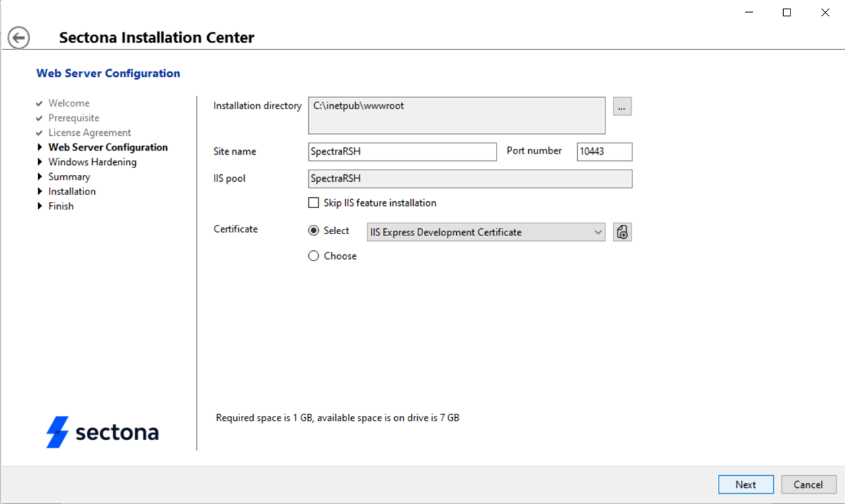Click the Next button
This screenshot has height=504, width=845.
pyautogui.click(x=745, y=484)
